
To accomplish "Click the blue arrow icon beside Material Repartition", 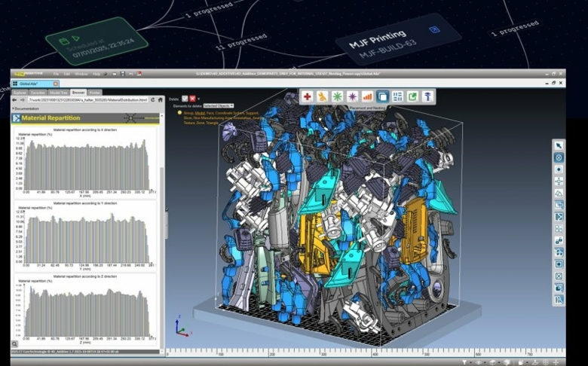I will coord(16,118).
